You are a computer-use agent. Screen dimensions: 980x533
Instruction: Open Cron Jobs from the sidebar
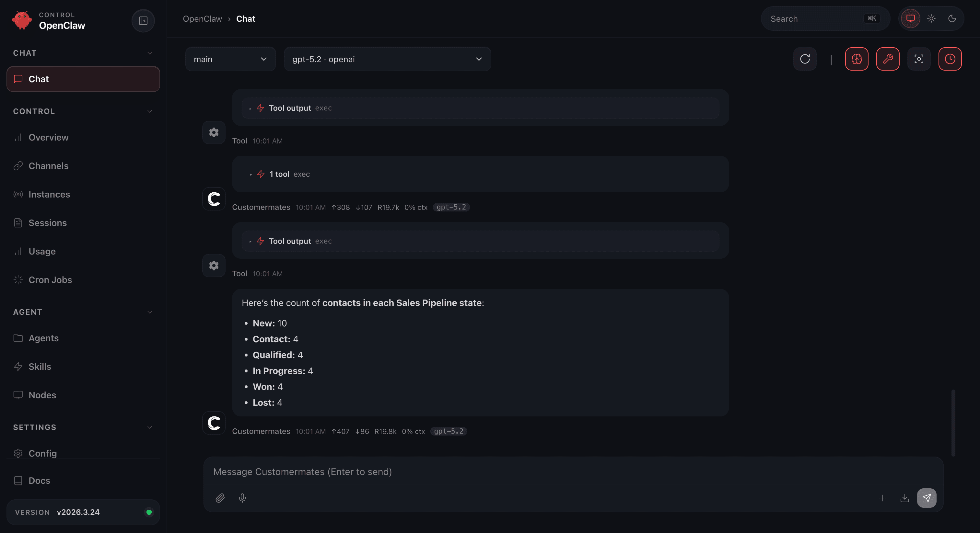pos(50,279)
